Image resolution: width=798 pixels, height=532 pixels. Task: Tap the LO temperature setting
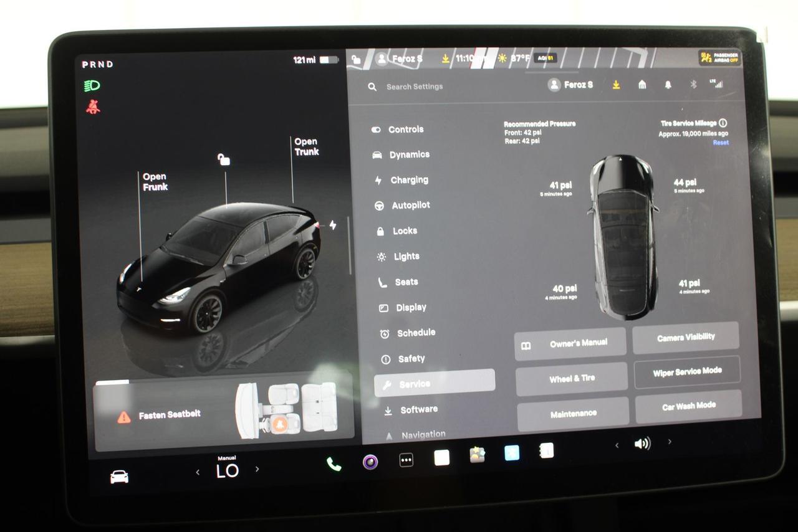(227, 471)
